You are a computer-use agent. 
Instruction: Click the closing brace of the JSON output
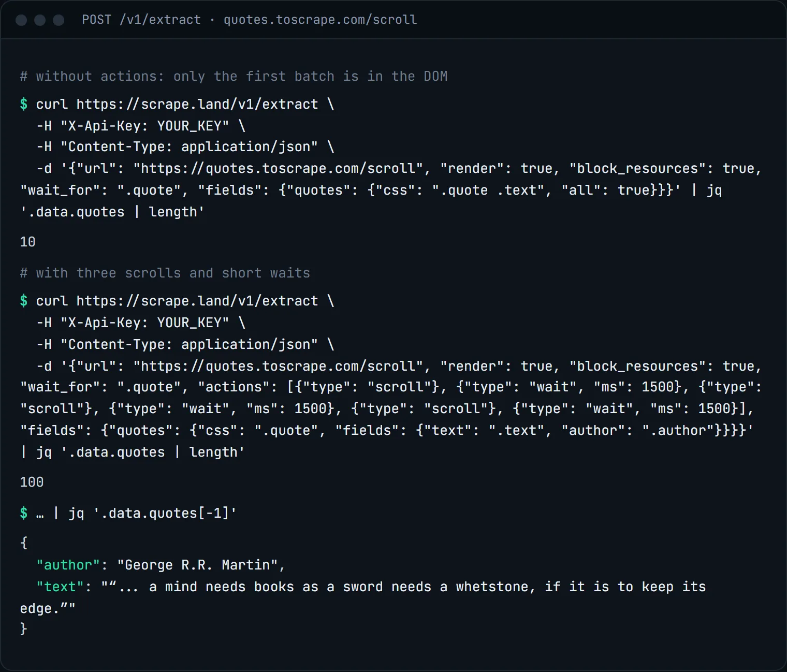23,629
